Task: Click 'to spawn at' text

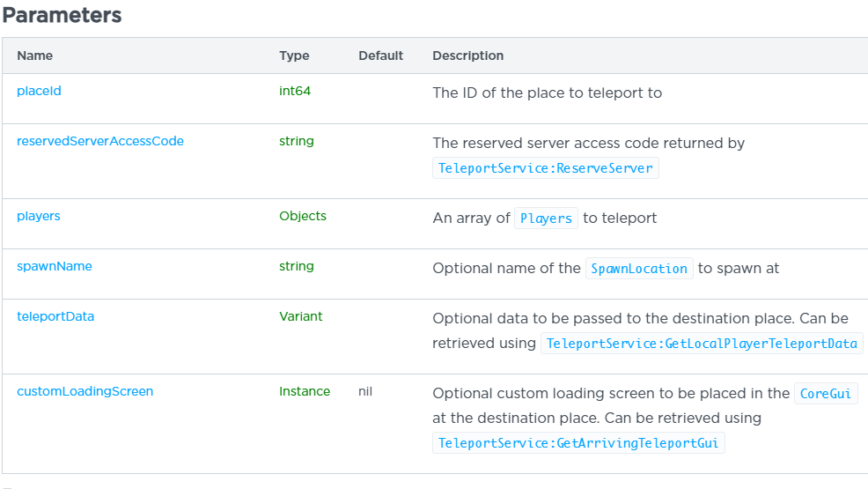Action: click(x=739, y=269)
